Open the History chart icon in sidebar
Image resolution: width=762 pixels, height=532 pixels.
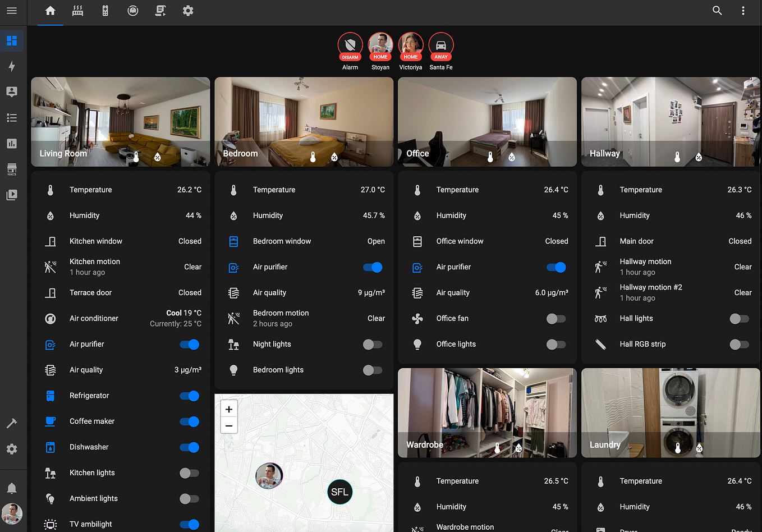click(12, 144)
